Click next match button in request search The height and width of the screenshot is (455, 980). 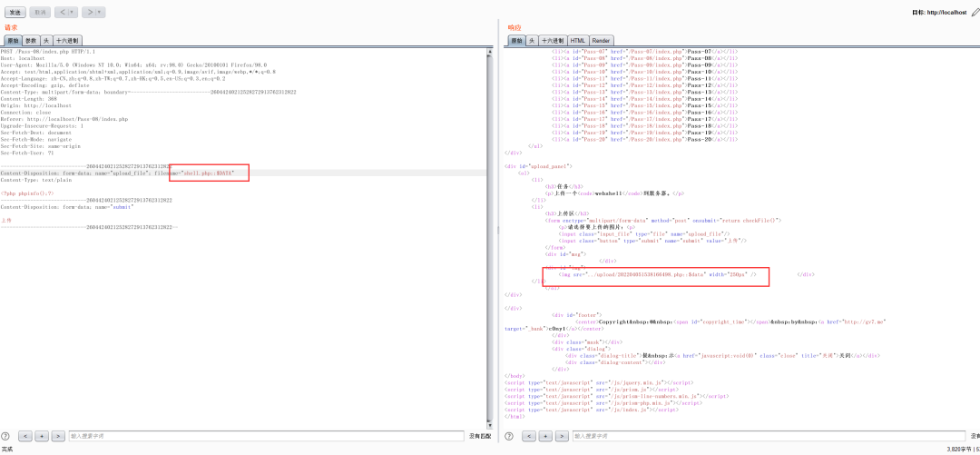click(x=57, y=437)
